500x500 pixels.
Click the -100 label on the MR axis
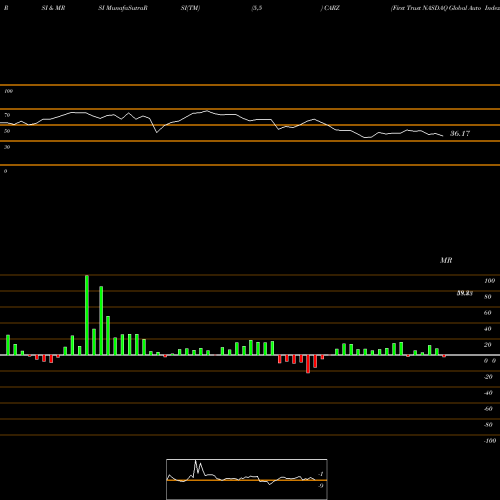(489, 441)
